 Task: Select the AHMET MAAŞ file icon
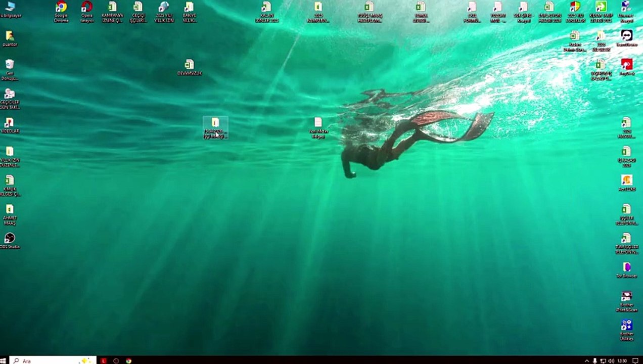point(10,214)
